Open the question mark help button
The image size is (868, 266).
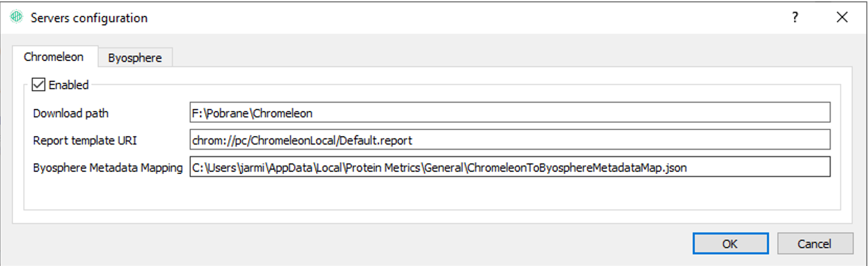795,18
